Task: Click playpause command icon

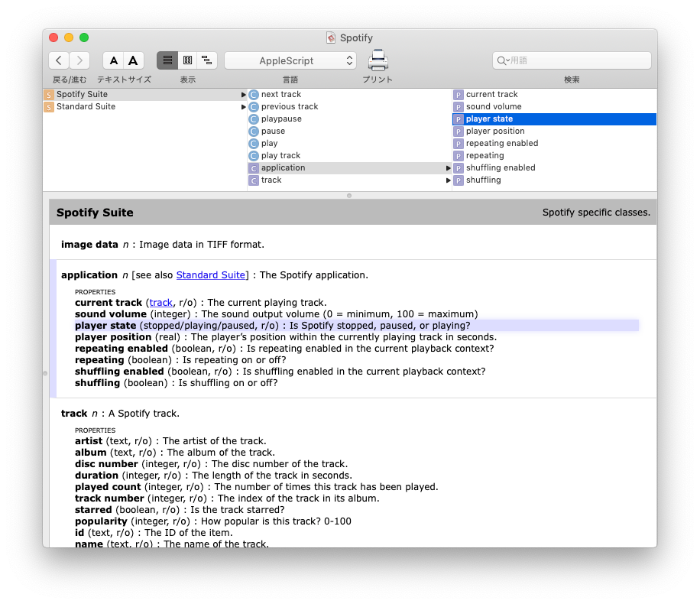Action: [254, 119]
